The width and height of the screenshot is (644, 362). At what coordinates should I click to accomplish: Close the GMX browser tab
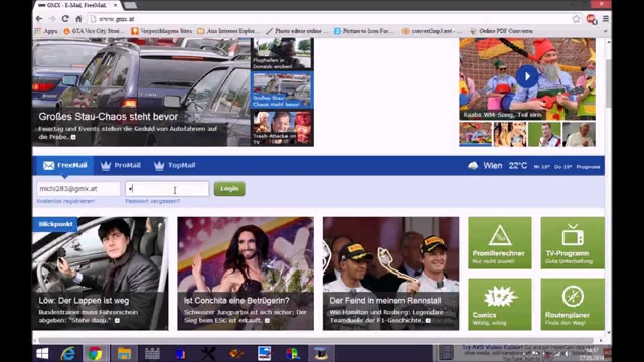point(114,5)
